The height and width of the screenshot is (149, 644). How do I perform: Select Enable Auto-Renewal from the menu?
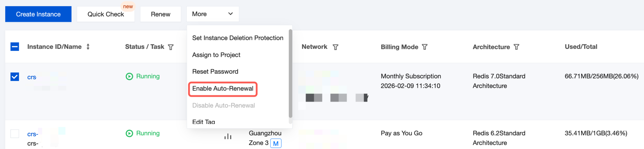click(x=222, y=89)
